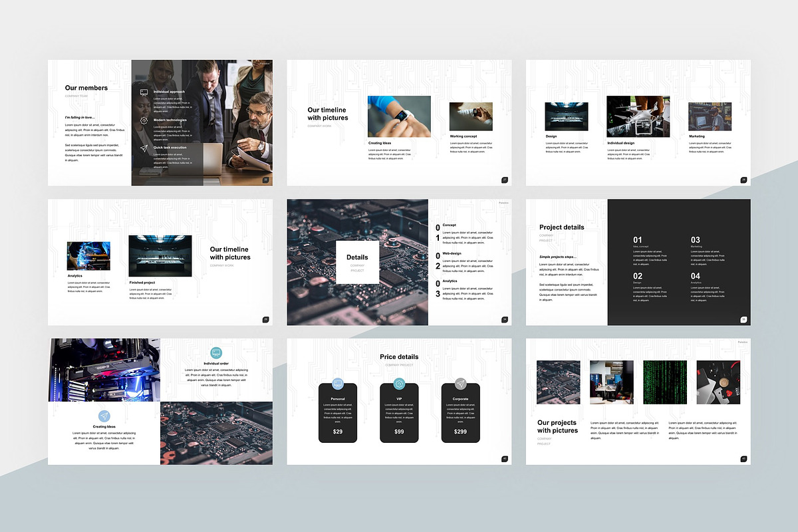Select the welding photo above the Analytics caption
The image size is (798, 532).
88,256
